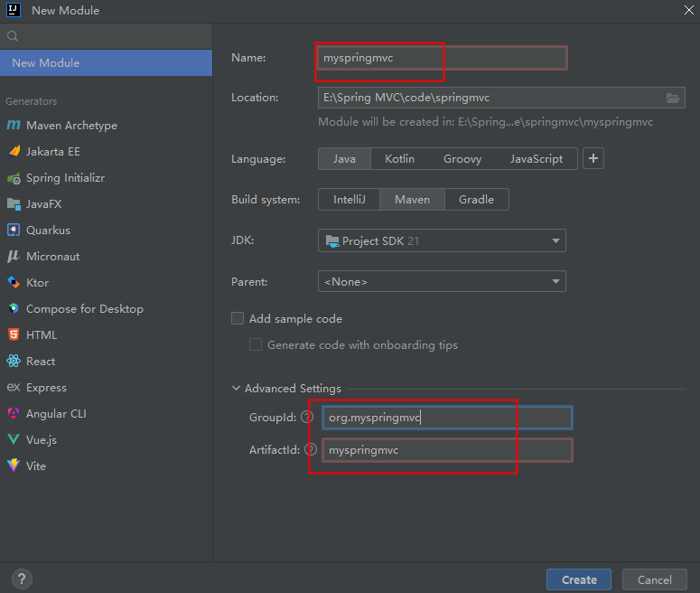Select the Ktor generator label
This screenshot has width=700, height=593.
(38, 282)
